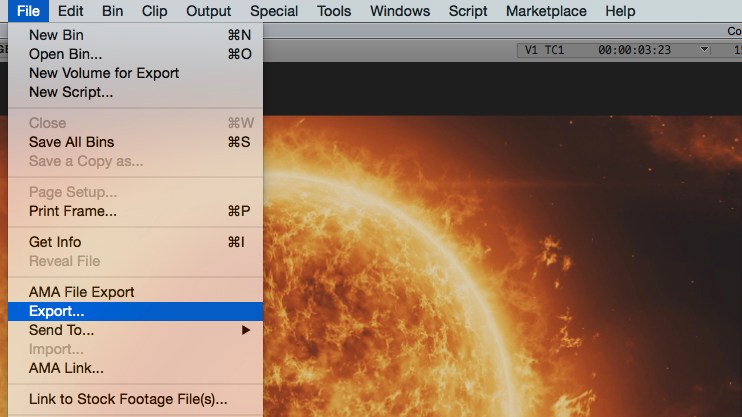Open the Bin menu

(113, 11)
